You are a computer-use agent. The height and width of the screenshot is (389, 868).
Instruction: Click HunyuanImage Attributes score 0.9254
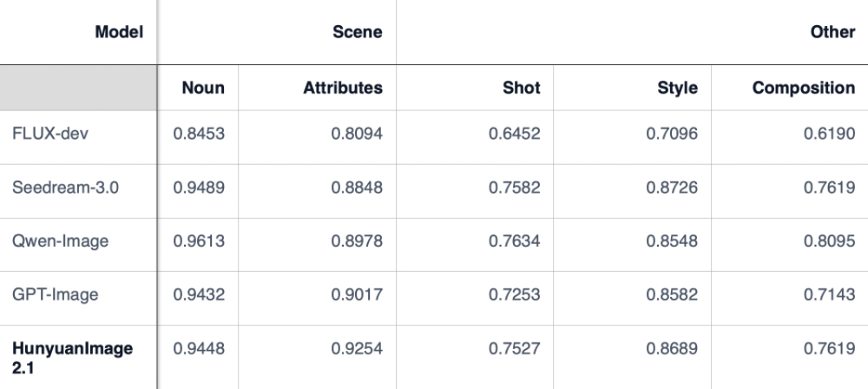click(356, 348)
